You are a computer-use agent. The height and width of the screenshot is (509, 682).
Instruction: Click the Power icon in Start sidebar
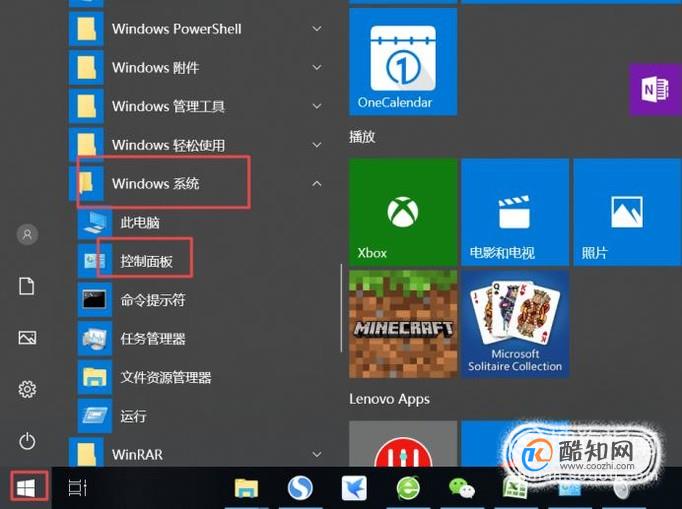pos(27,441)
